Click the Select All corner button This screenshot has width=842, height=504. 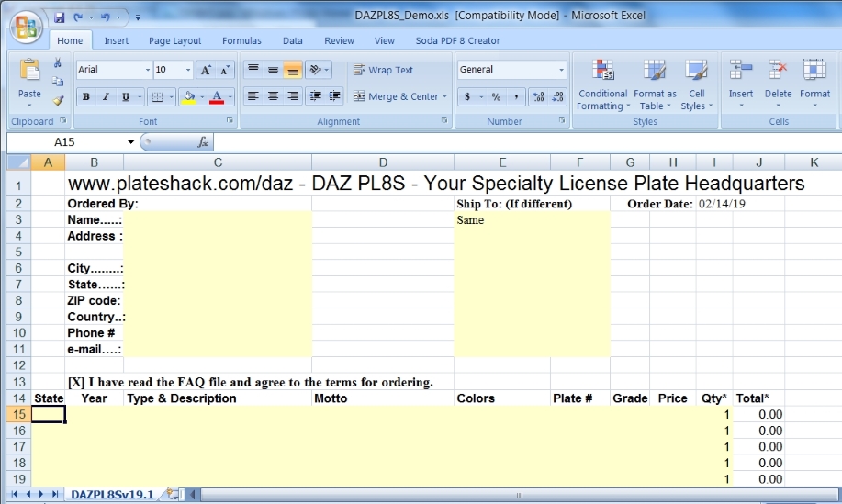pos(18,162)
